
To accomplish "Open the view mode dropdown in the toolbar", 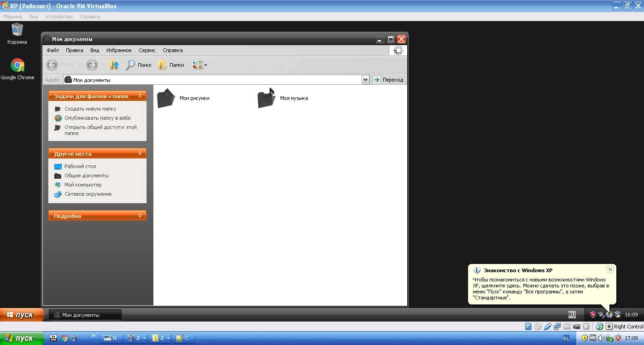I will 200,65.
